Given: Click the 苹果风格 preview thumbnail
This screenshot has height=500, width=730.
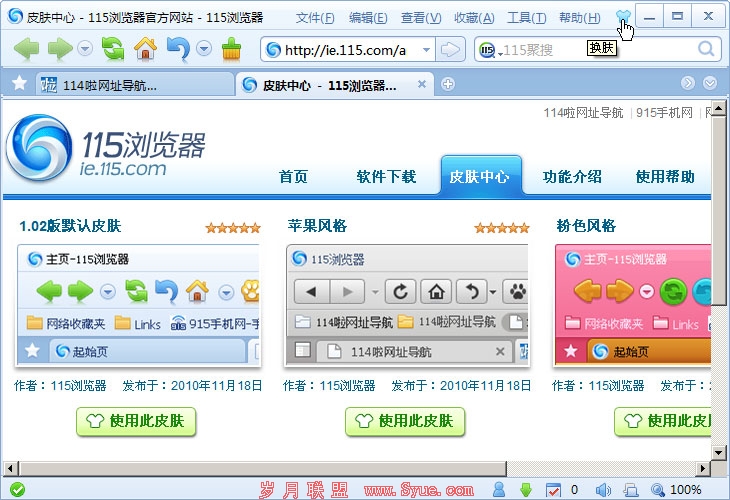Looking at the screenshot, I should (407, 305).
